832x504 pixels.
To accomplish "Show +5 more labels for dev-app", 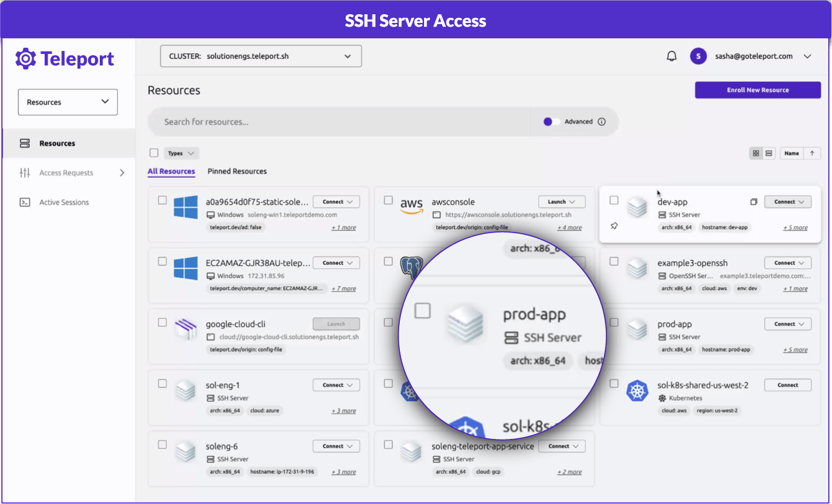I will (795, 228).
